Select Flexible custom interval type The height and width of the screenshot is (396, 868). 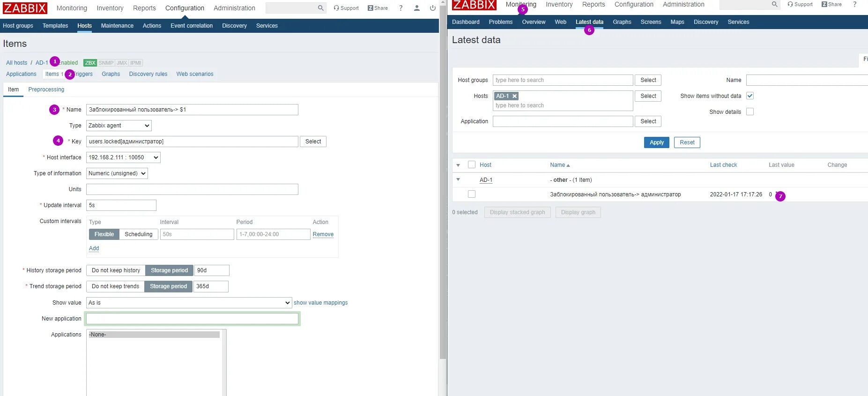[104, 234]
